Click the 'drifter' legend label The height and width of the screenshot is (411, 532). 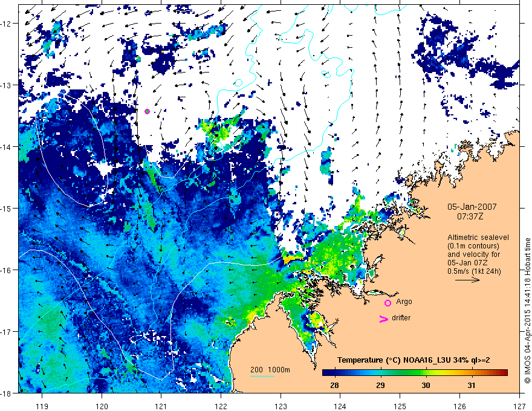coord(401,318)
